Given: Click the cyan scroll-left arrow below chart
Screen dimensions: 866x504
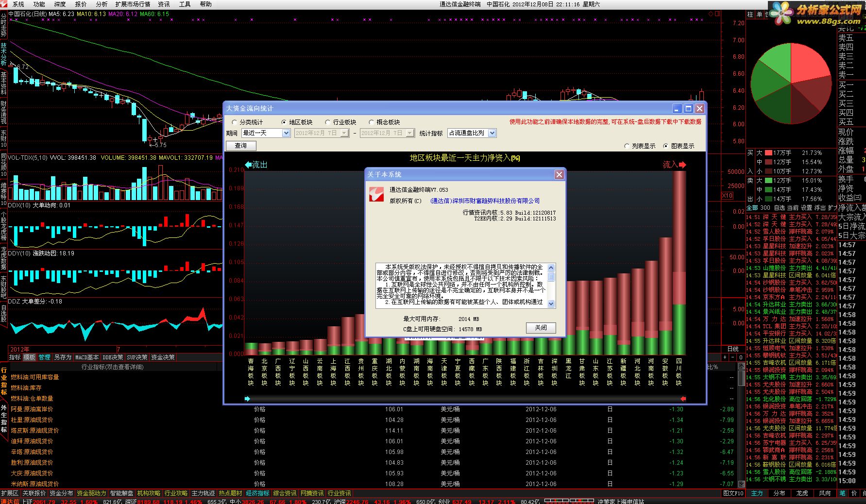Looking at the screenshot, I should click(248, 399).
